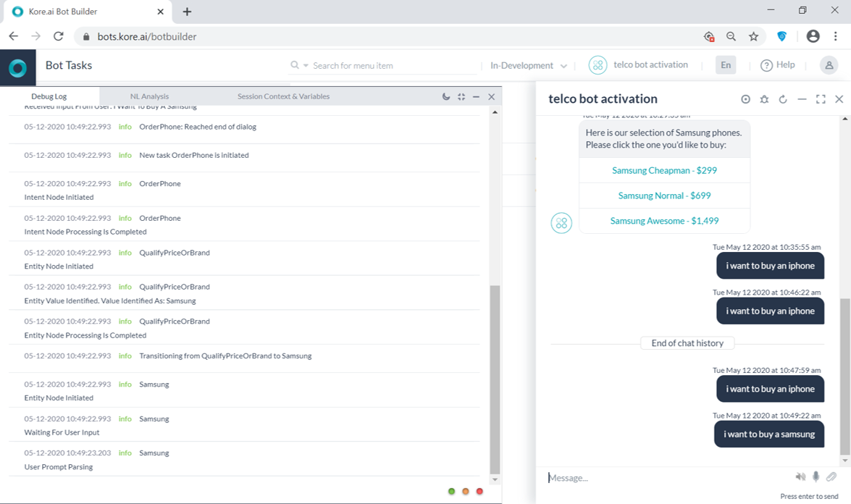Image resolution: width=851 pixels, height=504 pixels.
Task: Click the record icon in chat header
Action: pos(746,99)
